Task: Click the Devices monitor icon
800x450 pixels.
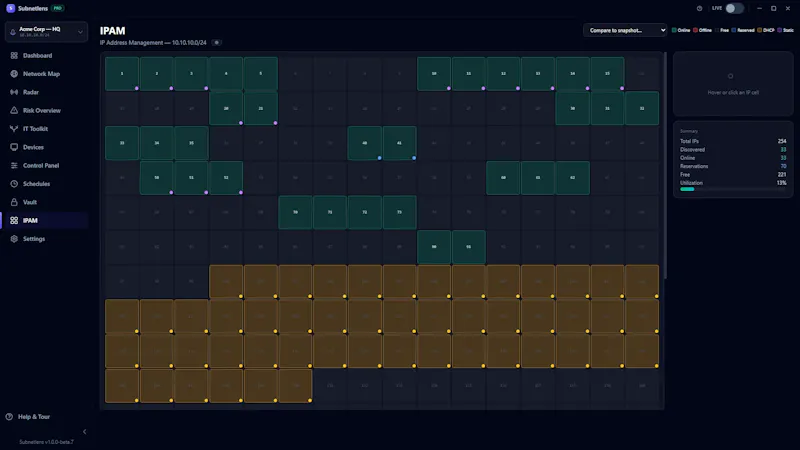Action: [14, 147]
